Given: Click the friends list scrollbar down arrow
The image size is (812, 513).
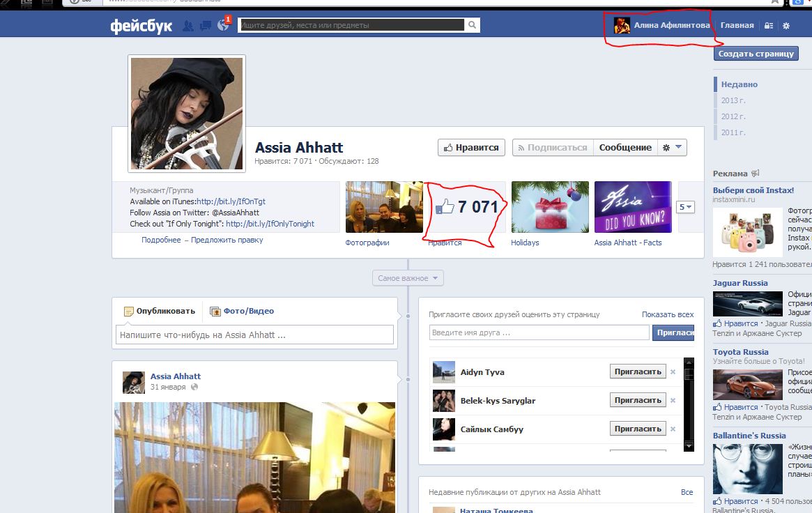Looking at the screenshot, I should point(689,445).
